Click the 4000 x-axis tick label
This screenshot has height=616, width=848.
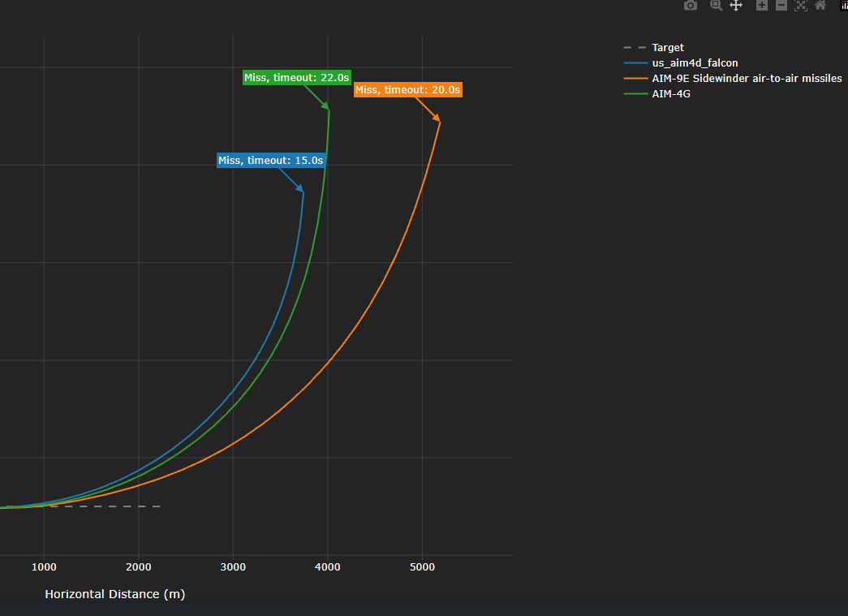[328, 566]
